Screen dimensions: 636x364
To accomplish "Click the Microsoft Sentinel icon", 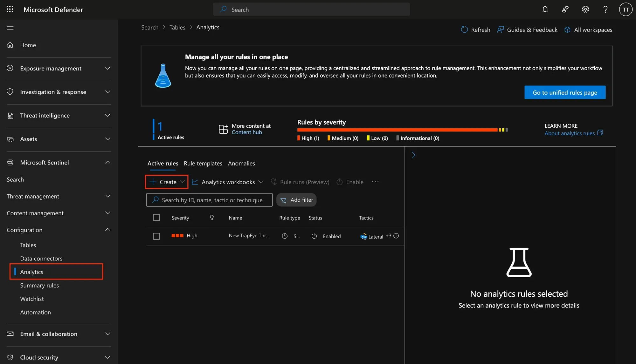I will [10, 162].
